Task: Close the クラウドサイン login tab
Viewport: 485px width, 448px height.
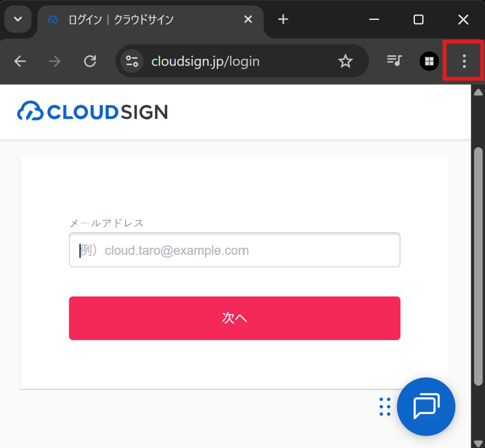Action: pos(248,19)
